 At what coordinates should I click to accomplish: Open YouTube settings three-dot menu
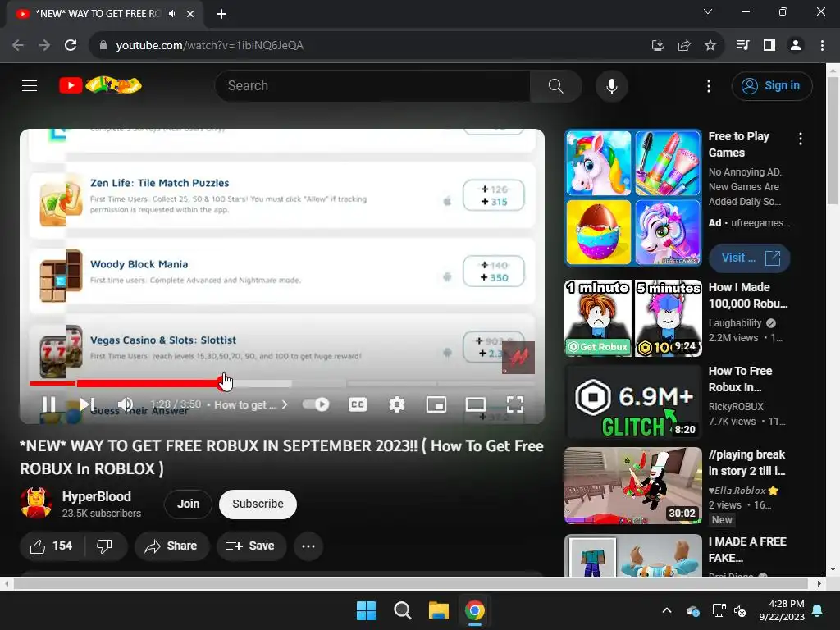(x=708, y=85)
